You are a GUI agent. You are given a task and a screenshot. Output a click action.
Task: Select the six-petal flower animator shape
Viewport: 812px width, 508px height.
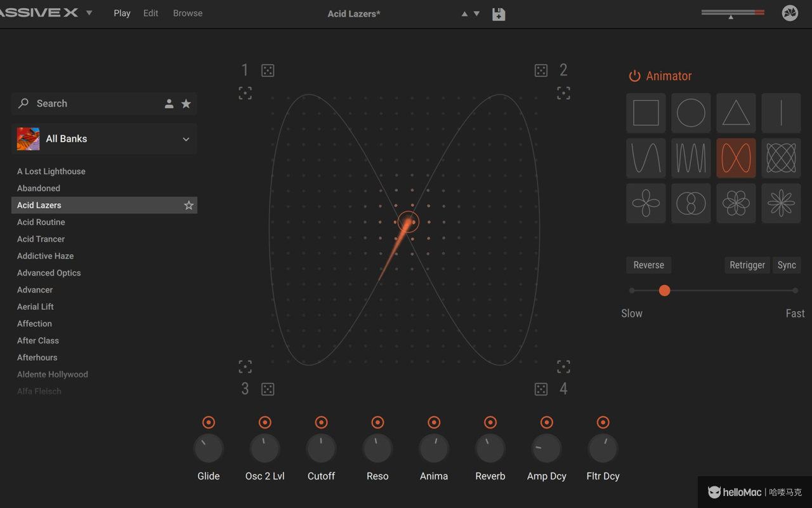coord(736,203)
